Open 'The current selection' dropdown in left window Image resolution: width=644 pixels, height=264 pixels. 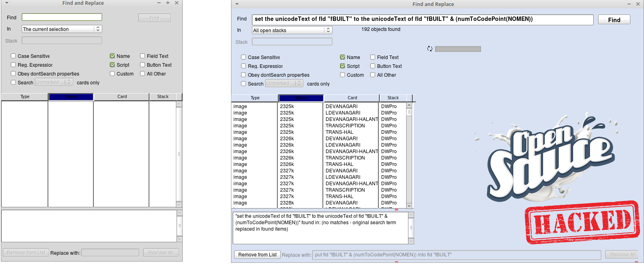pos(62,29)
